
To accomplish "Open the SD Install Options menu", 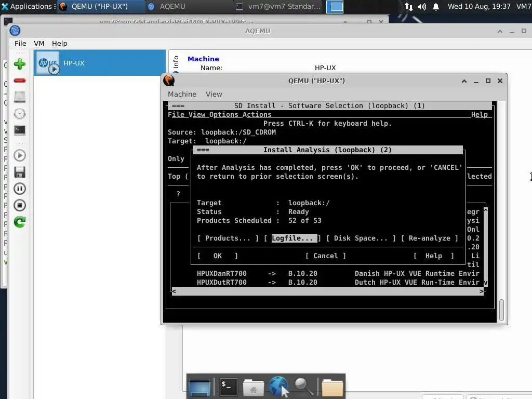I will coord(224,114).
